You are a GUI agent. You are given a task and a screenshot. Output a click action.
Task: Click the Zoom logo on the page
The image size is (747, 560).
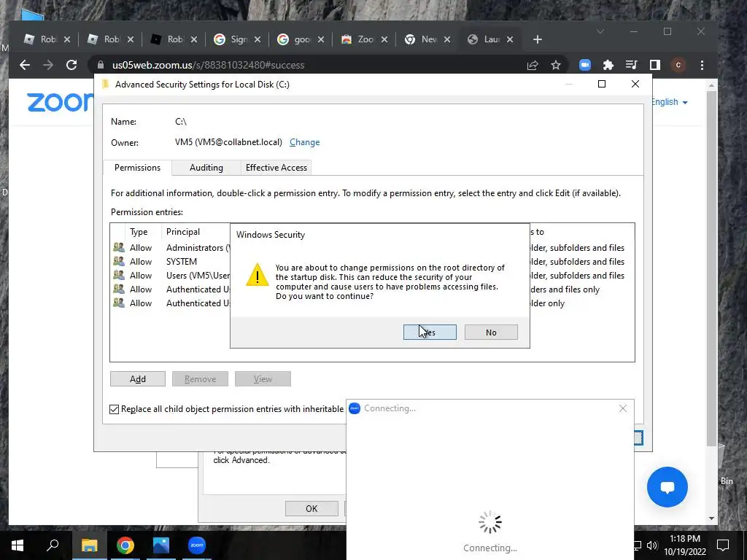[60, 102]
